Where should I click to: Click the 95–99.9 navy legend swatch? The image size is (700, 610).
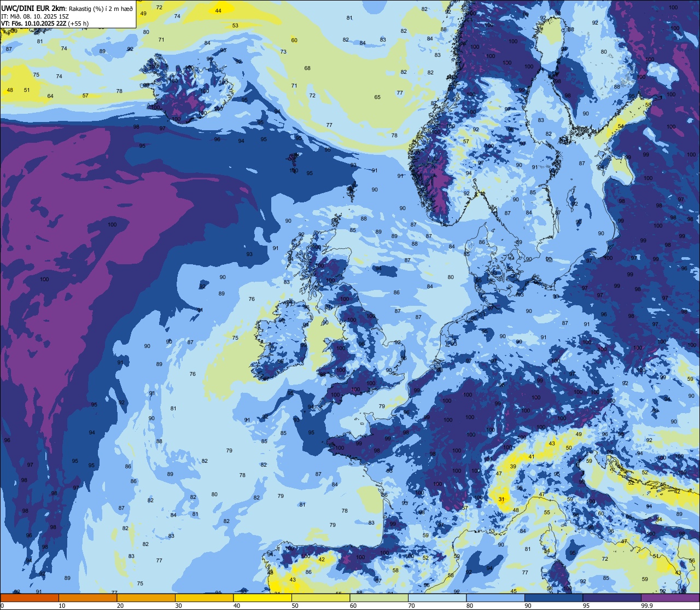point(612,597)
